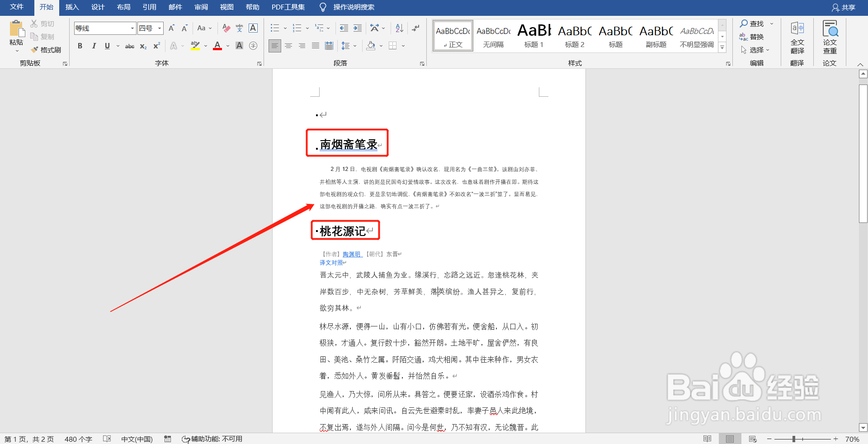868x444 pixels.
Task: Click the 陶渊明 hyperlink
Action: coord(352,254)
